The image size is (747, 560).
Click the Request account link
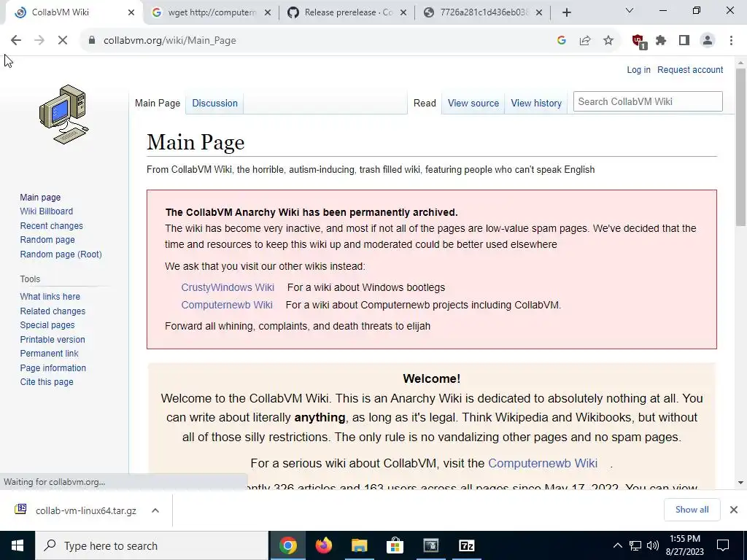coord(690,69)
